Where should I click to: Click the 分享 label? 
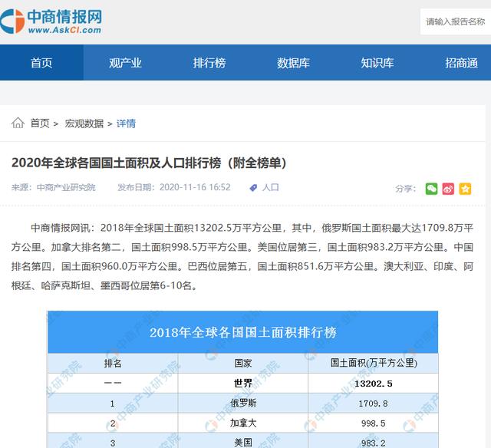tap(405, 189)
